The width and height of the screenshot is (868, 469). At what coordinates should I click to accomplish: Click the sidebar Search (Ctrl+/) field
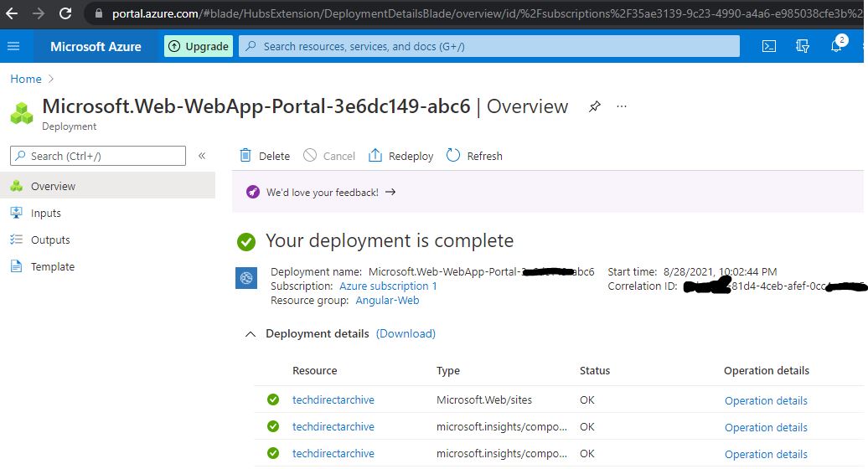[x=98, y=156]
